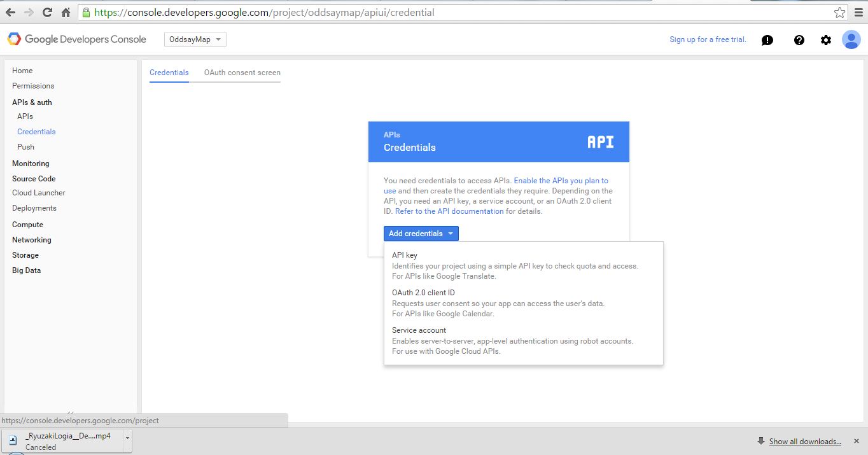Open Cloud Launcher in the sidebar
Viewport: 868px width, 455px height.
click(39, 193)
